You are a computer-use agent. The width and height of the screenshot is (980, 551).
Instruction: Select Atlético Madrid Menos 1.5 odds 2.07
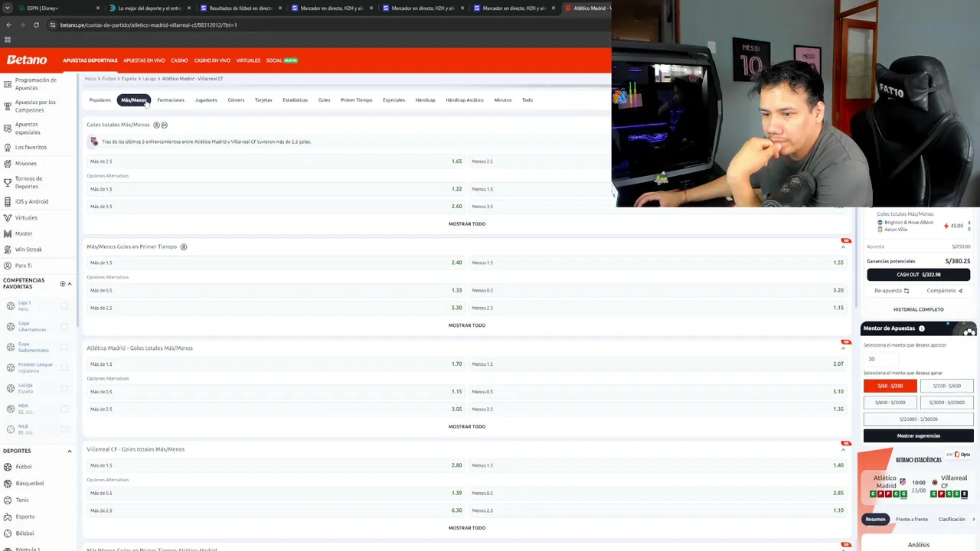pos(657,364)
